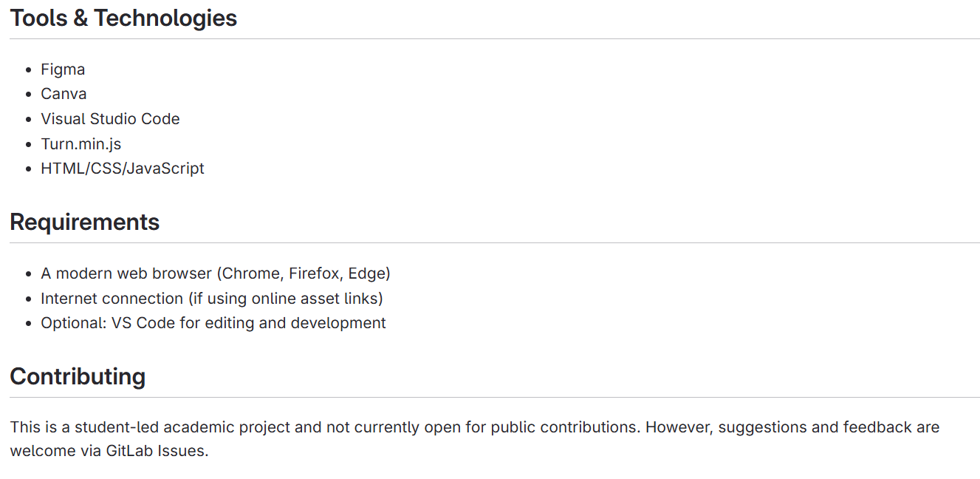Click the Contributing heading

[78, 376]
